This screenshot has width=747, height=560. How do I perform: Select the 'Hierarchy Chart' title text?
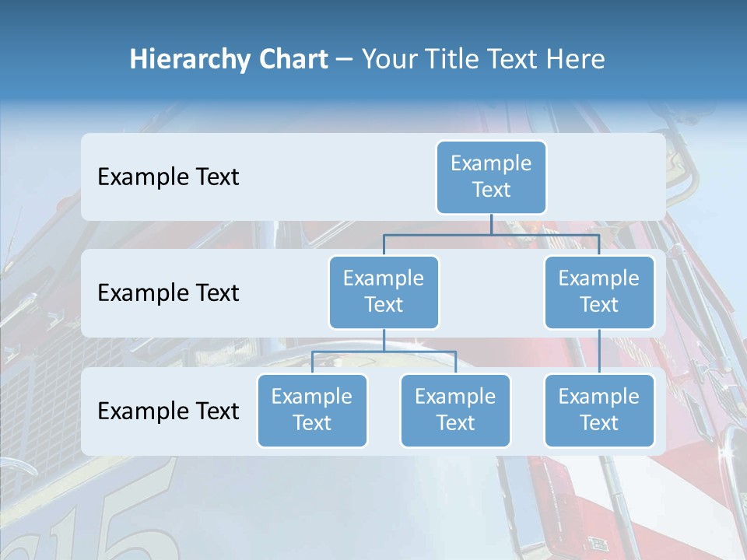[x=228, y=58]
